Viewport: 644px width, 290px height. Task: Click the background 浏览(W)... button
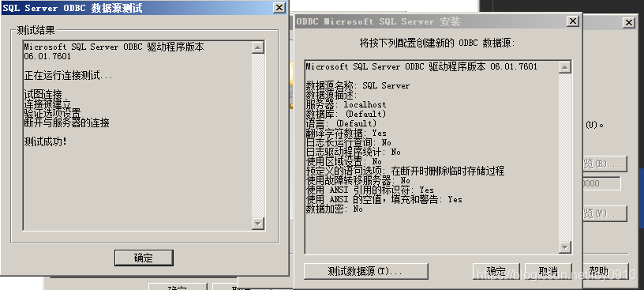click(x=605, y=214)
